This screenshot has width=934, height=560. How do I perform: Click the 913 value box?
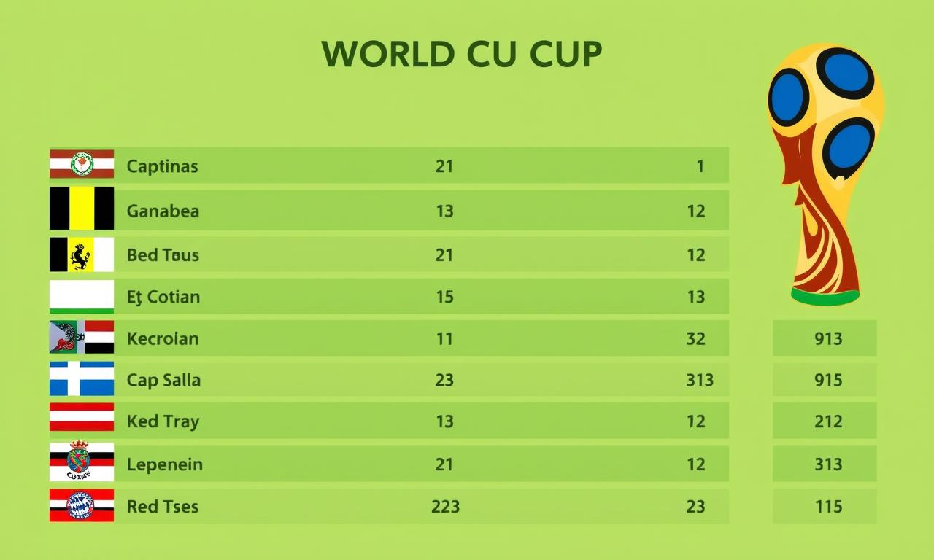click(825, 338)
